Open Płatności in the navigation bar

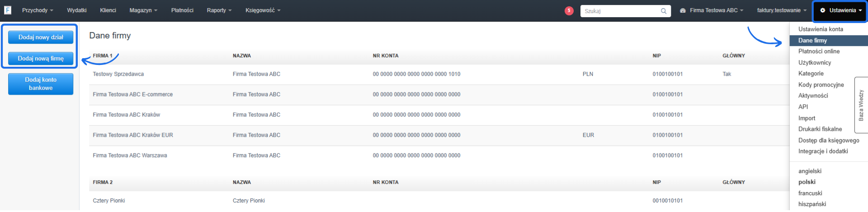point(182,10)
